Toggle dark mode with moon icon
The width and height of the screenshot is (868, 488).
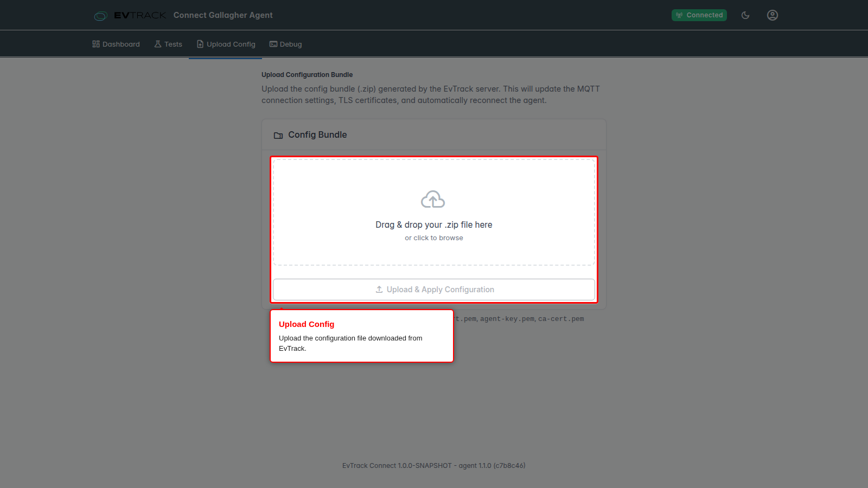[x=745, y=15]
